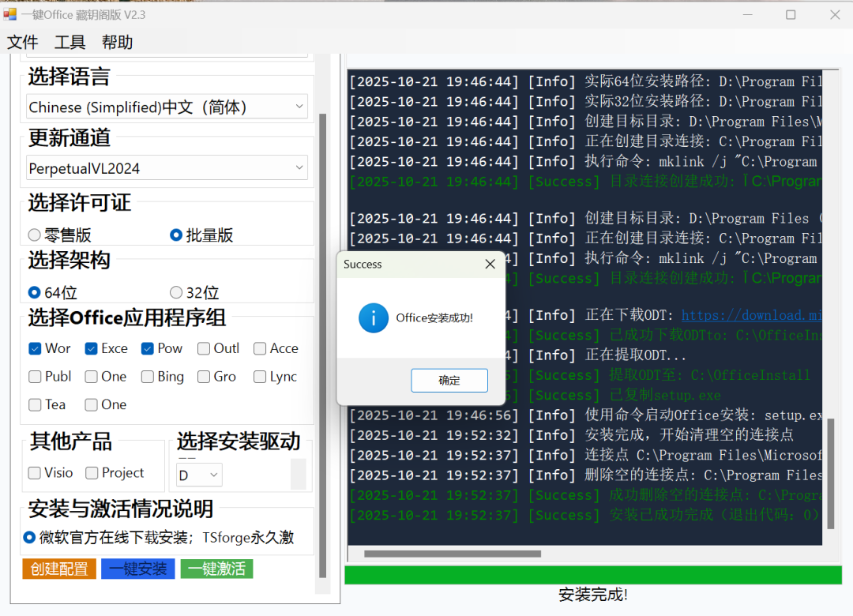Screen dimensions: 853x616
Task: Click the app icon in the title bar
Action: 12,14
